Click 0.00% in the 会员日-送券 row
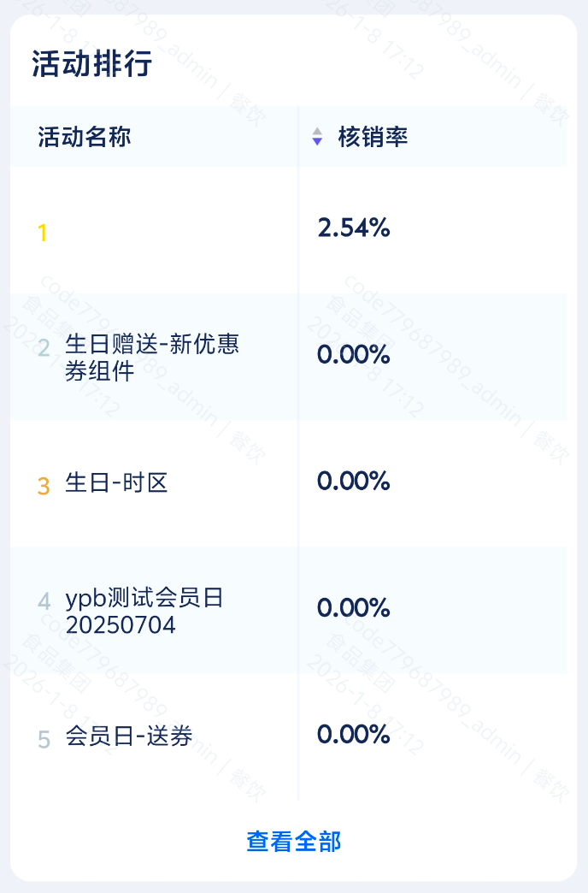The height and width of the screenshot is (893, 588). tap(354, 735)
